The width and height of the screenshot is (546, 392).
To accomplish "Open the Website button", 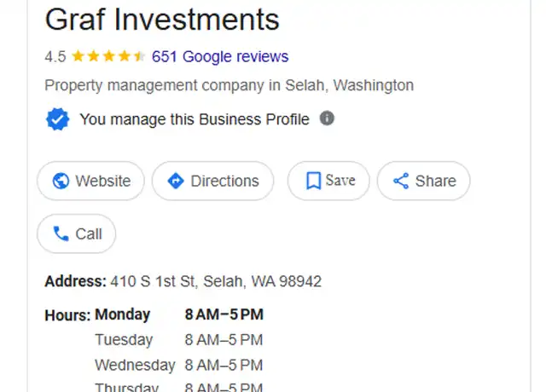I will pyautogui.click(x=90, y=181).
